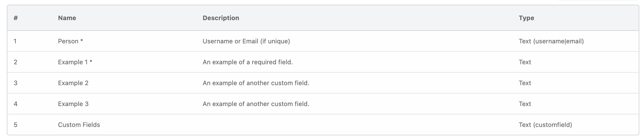Select the Example 2 name cell

[73, 83]
